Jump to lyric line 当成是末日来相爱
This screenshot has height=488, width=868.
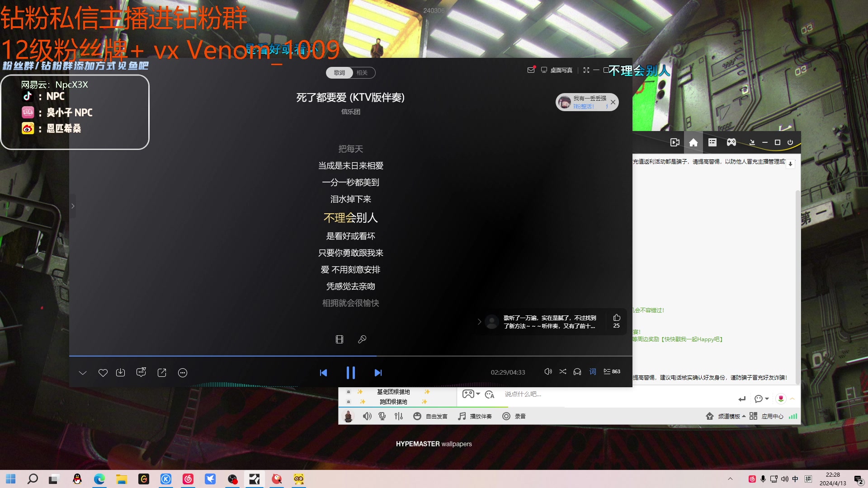click(351, 166)
